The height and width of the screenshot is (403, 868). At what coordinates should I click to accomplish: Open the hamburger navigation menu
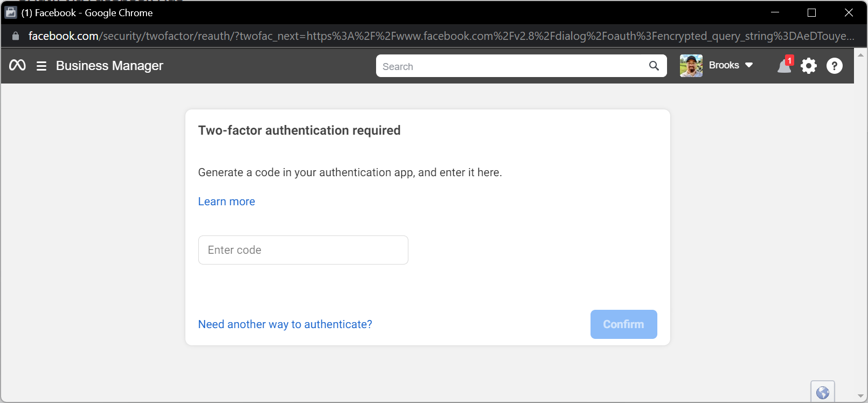click(41, 66)
